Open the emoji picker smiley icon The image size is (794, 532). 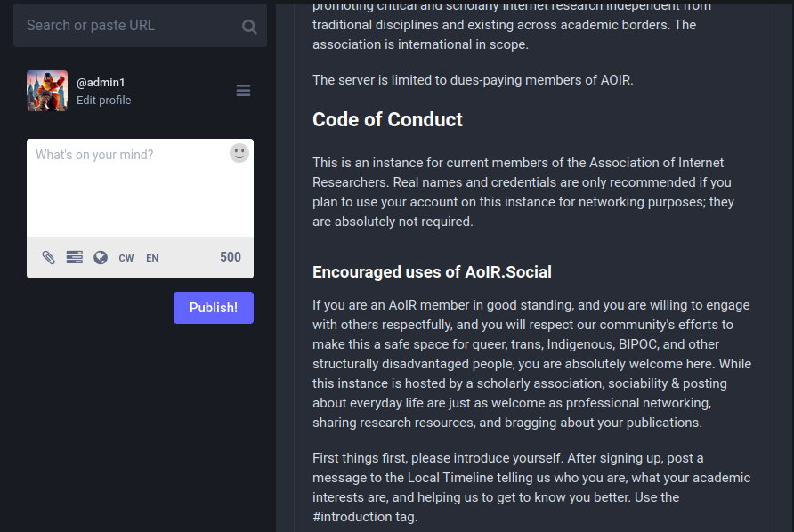pos(239,152)
